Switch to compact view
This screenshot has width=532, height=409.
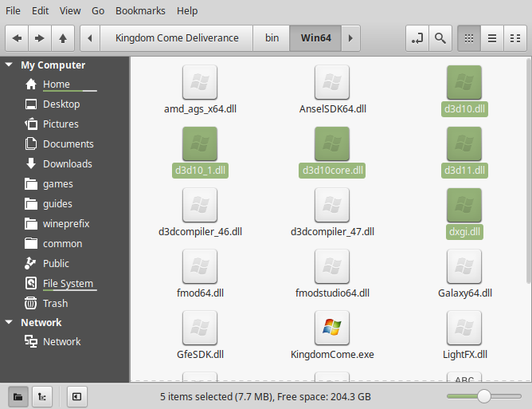point(515,38)
